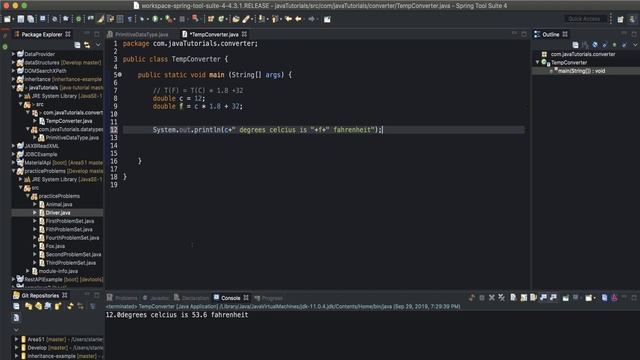The width and height of the screenshot is (640, 360).
Task: Click the green Run button in the toolbar
Action: click(x=155, y=19)
